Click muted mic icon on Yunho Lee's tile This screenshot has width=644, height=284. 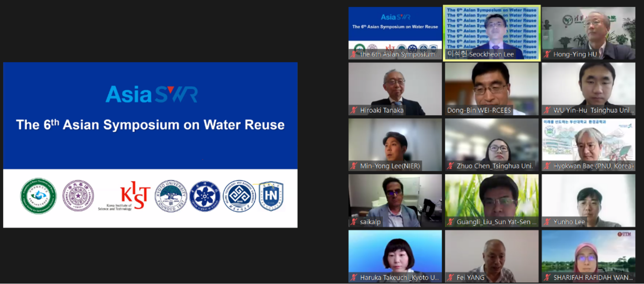[547, 222]
